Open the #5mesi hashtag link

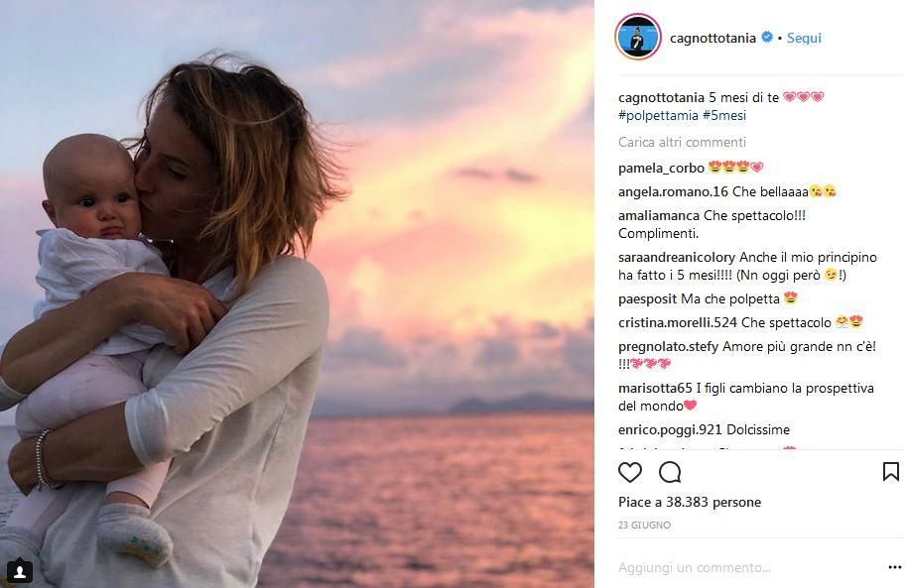tap(723, 115)
